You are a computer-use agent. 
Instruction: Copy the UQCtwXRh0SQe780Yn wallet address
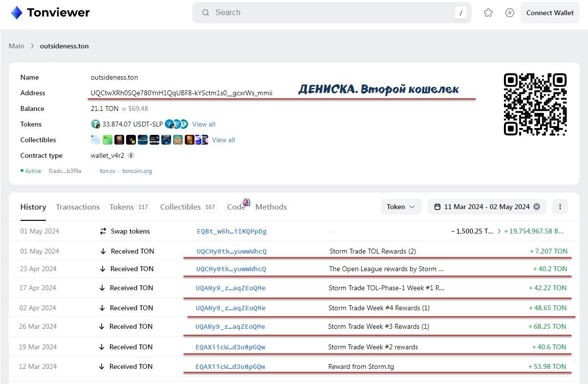[181, 93]
